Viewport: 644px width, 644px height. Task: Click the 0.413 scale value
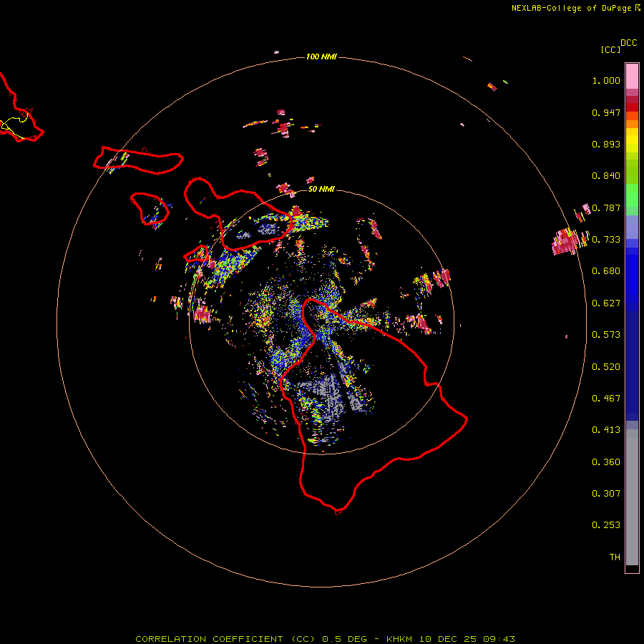606,430
